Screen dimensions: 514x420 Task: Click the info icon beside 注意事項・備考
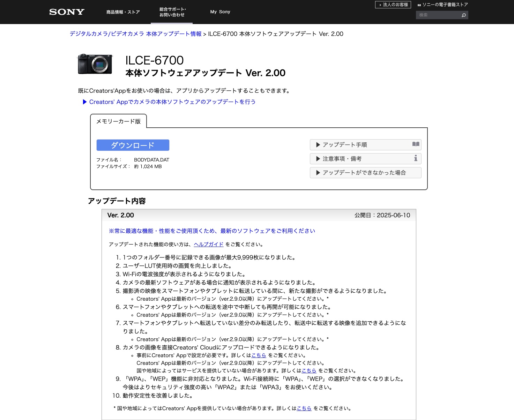pyautogui.click(x=416, y=158)
